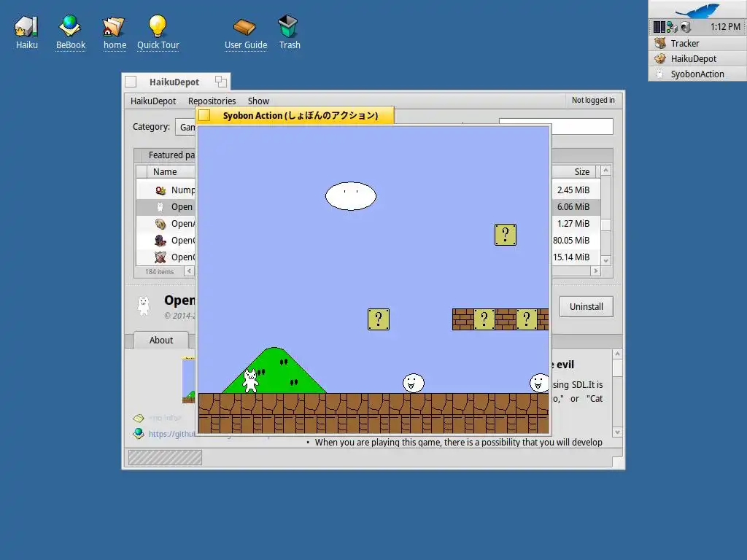Click the first question block in brick row
The width and height of the screenshot is (747, 560).
484,319
